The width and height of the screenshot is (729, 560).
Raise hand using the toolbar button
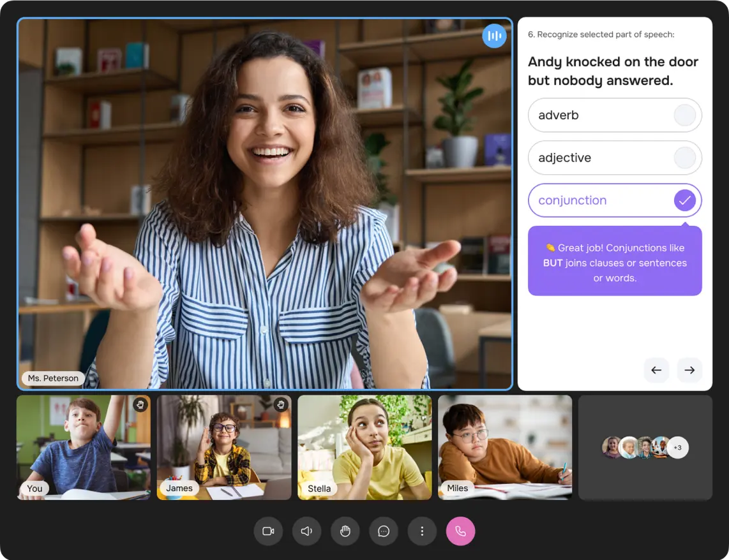[x=345, y=531]
